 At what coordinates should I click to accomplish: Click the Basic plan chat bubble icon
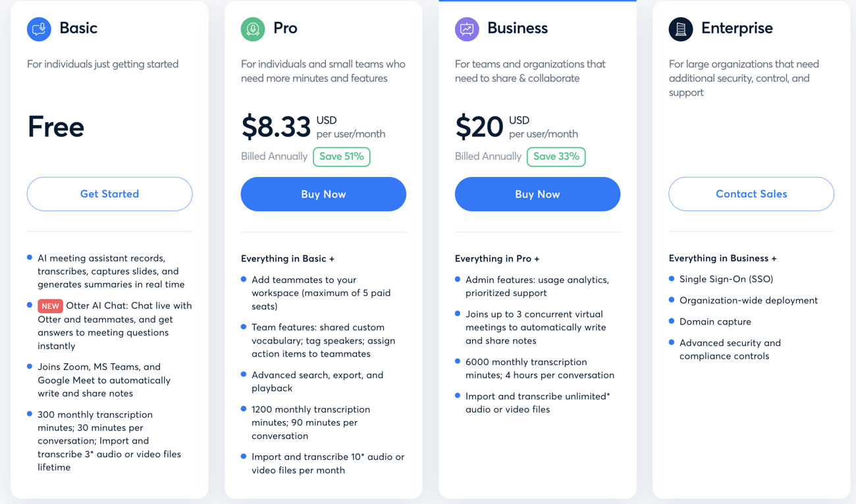[38, 29]
